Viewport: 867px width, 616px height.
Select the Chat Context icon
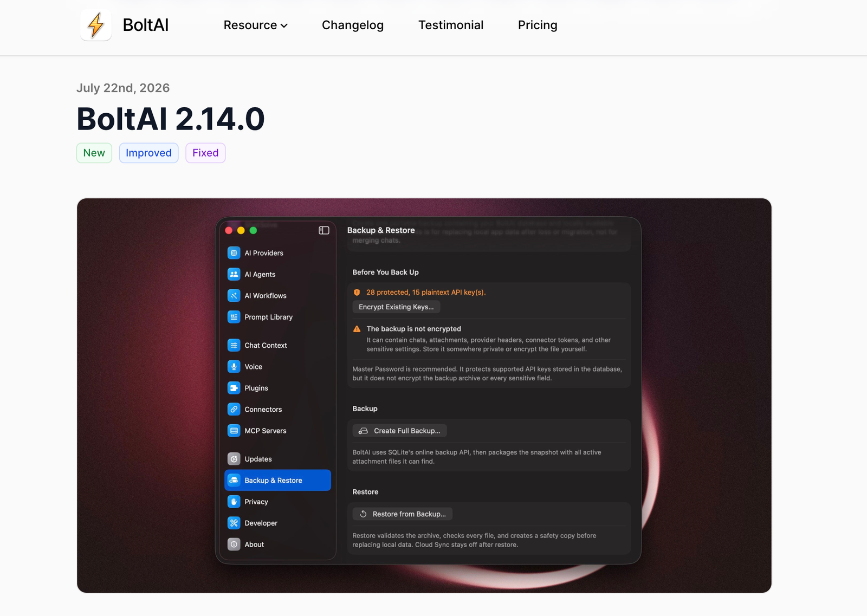[234, 345]
